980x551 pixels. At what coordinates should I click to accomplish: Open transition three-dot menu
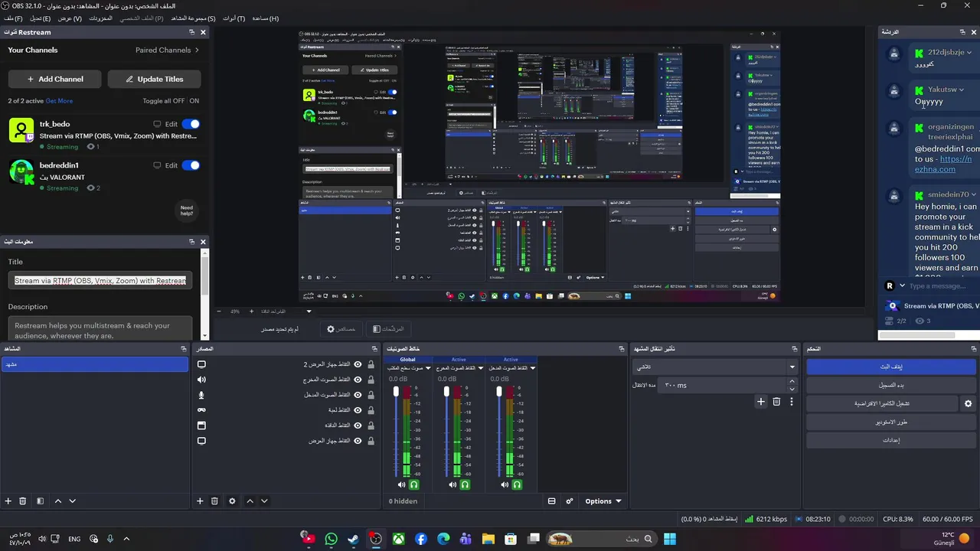pos(792,401)
